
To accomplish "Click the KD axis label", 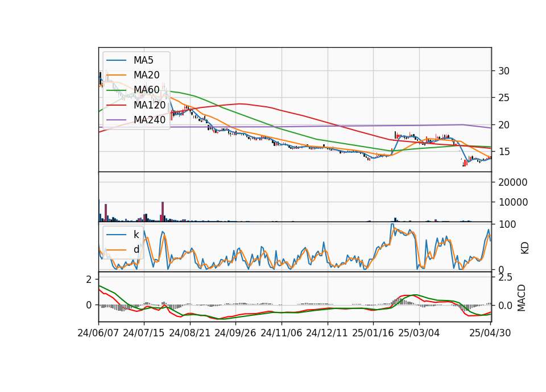I will [525, 248].
